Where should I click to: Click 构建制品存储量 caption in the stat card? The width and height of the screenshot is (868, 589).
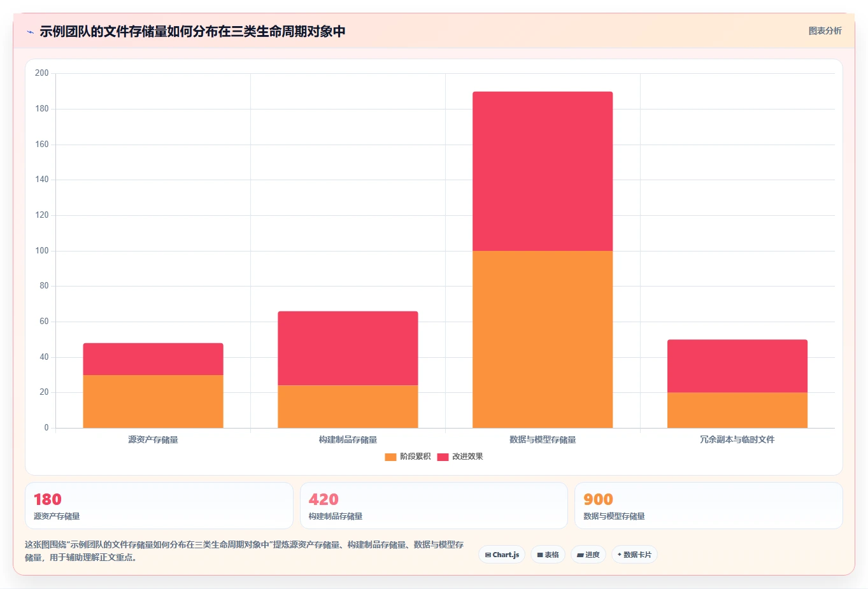[336, 516]
